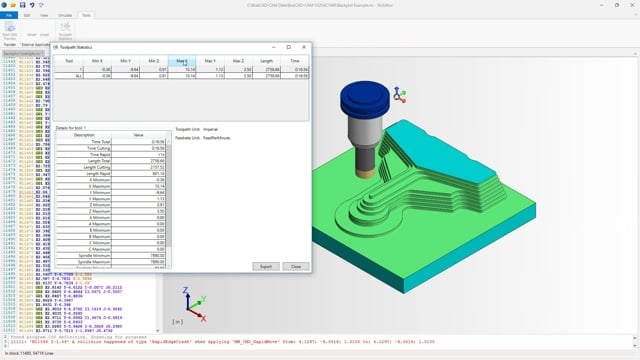This screenshot has height=360, width=640.
Task: Select the ALL row in tool table
Action: click(x=181, y=76)
